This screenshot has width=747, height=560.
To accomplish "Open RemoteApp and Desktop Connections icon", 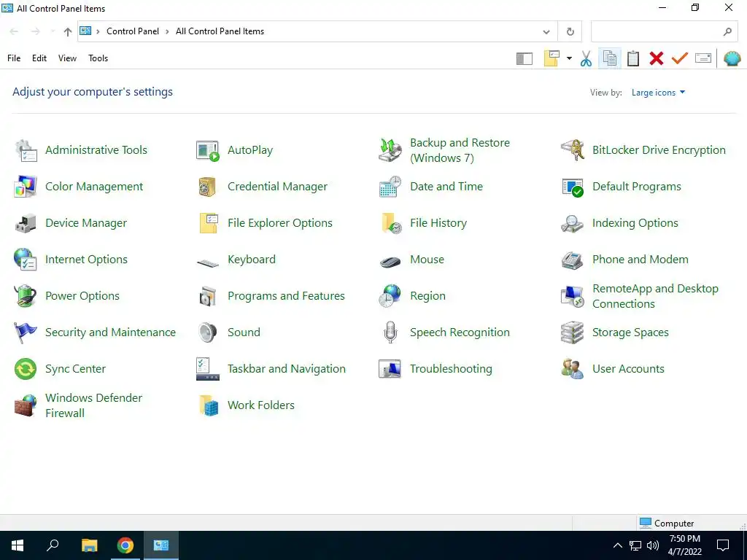I will tap(572, 296).
